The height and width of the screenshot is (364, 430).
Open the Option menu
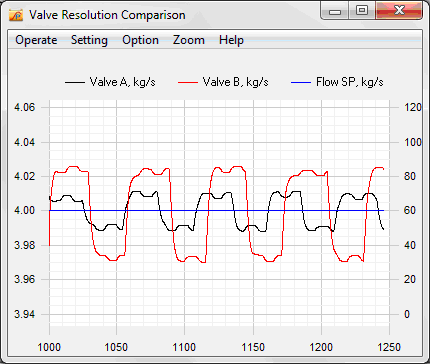point(140,40)
